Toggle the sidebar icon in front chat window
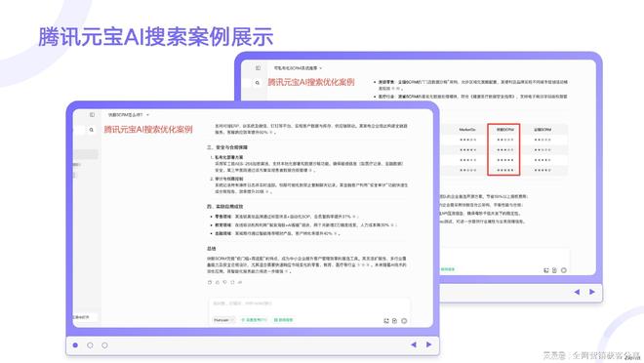Image resolution: width=644 pixels, height=363 pixels. click(92, 115)
